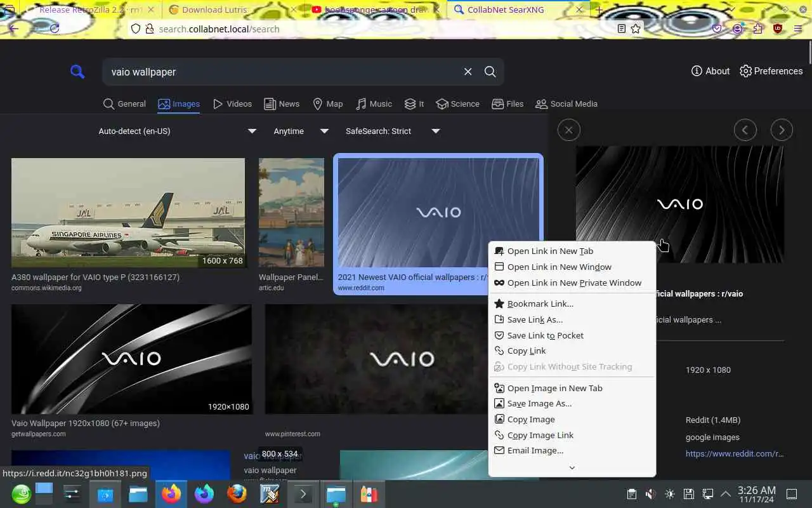Open the terminal (Konsole) taskbar icon
This screenshot has width=812, height=508.
coord(303,493)
